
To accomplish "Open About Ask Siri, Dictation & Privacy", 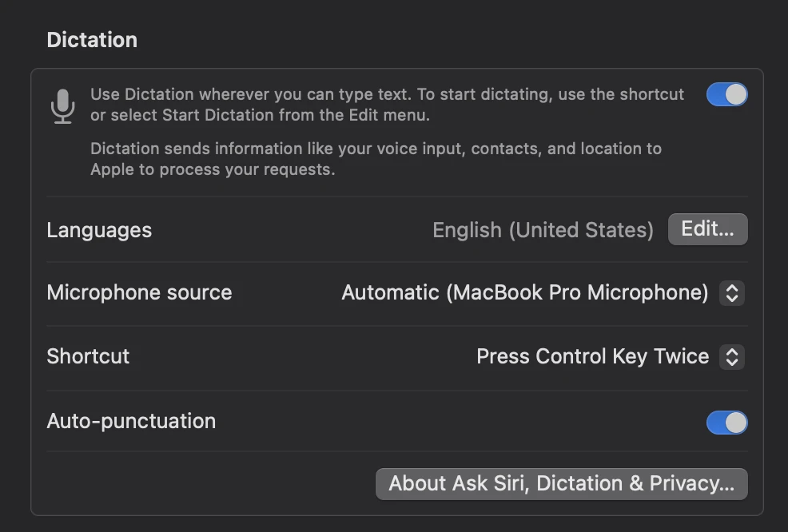I will pyautogui.click(x=561, y=484).
